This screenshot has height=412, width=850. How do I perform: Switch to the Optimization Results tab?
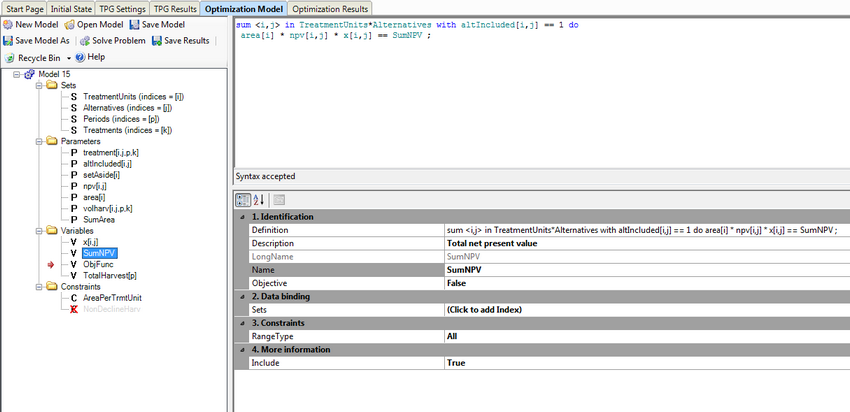pos(329,8)
